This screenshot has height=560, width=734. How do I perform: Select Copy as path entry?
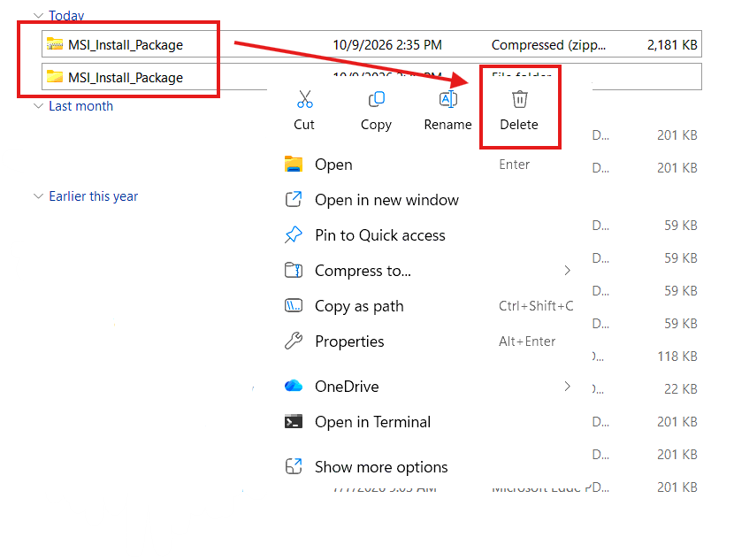coord(359,306)
